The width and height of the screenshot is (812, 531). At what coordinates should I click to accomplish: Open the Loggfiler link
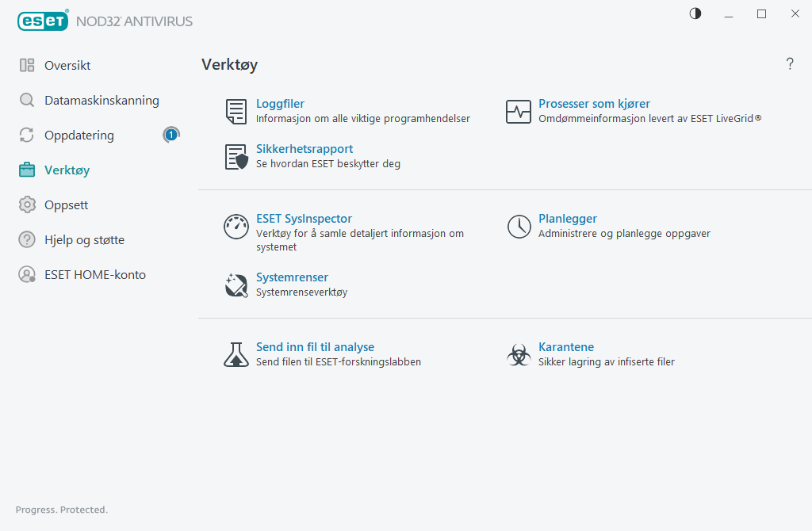(x=280, y=104)
